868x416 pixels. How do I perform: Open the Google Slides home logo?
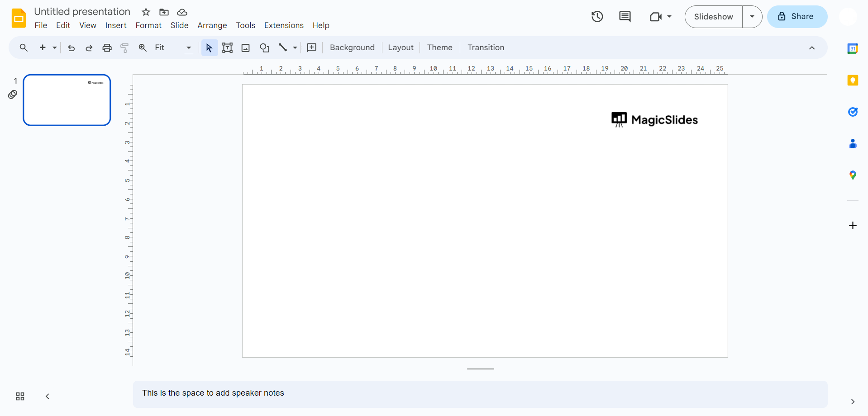point(19,18)
